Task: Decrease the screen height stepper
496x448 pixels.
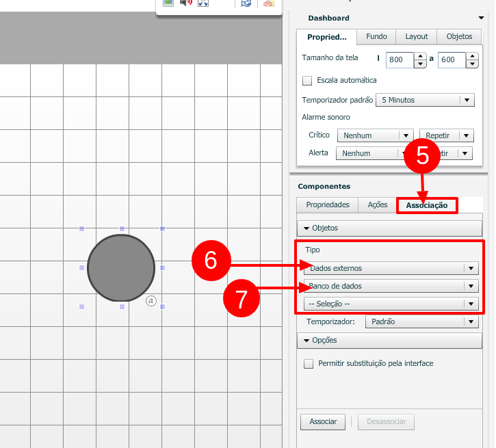Action: 472,64
